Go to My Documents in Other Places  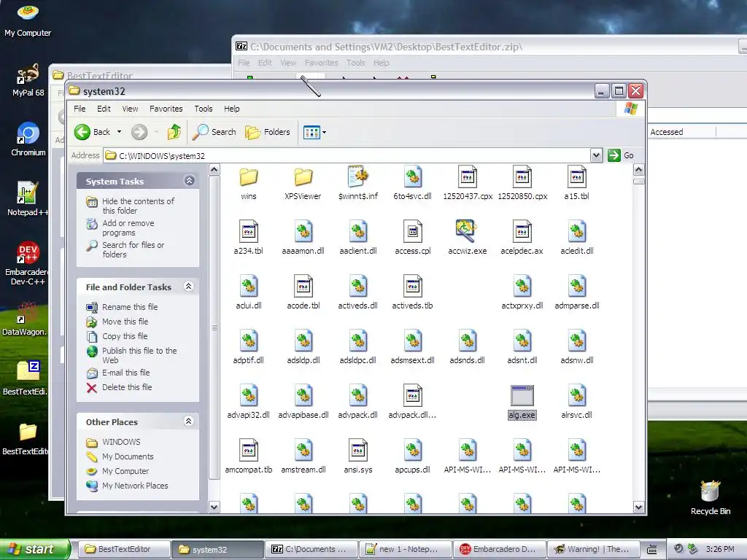click(x=128, y=456)
